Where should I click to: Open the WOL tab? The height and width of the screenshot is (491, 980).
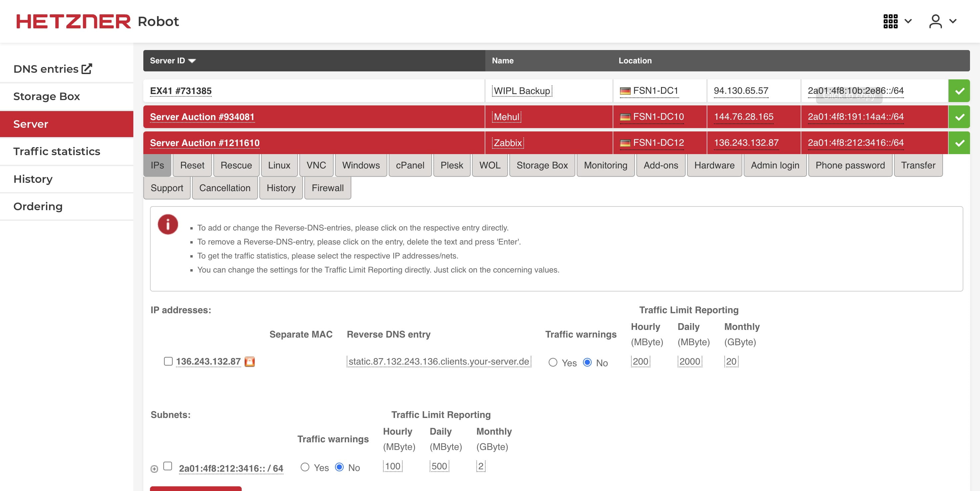(490, 165)
